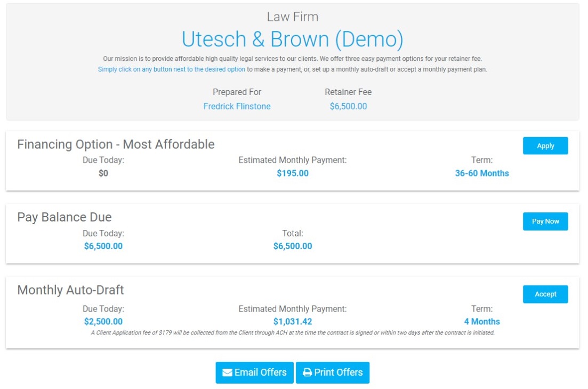The height and width of the screenshot is (389, 588).
Task: Click the printer icon on Print Offers
Action: (307, 372)
